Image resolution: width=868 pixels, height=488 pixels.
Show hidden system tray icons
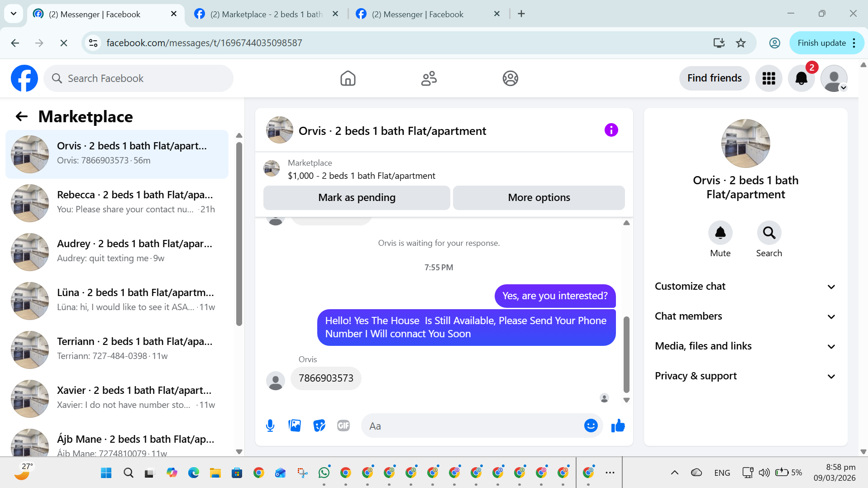point(674,473)
